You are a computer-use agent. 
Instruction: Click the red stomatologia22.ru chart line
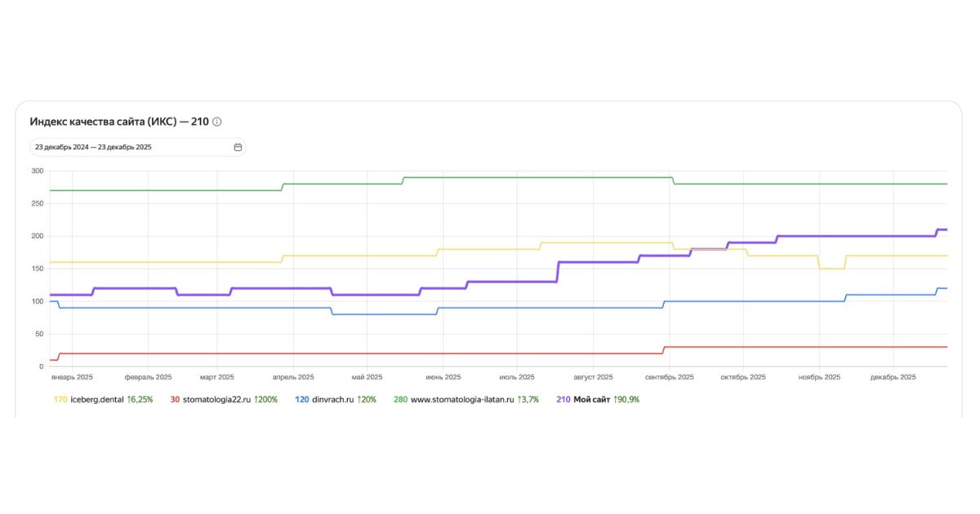coord(327,353)
